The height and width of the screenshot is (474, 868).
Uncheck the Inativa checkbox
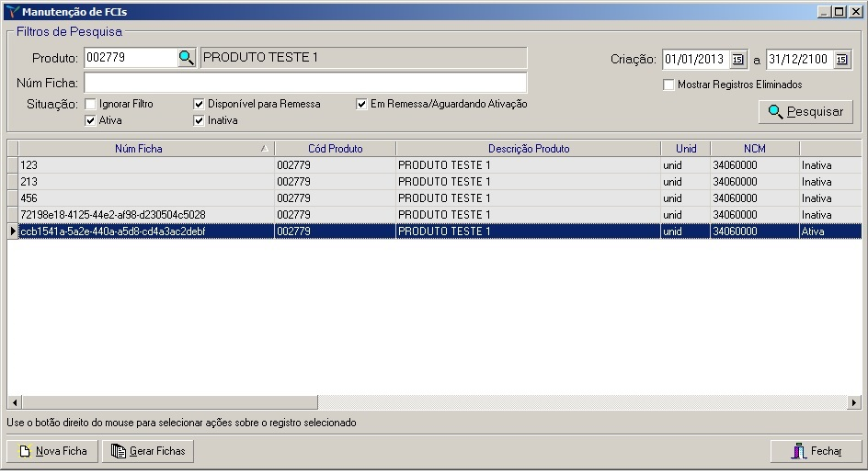tap(199, 120)
